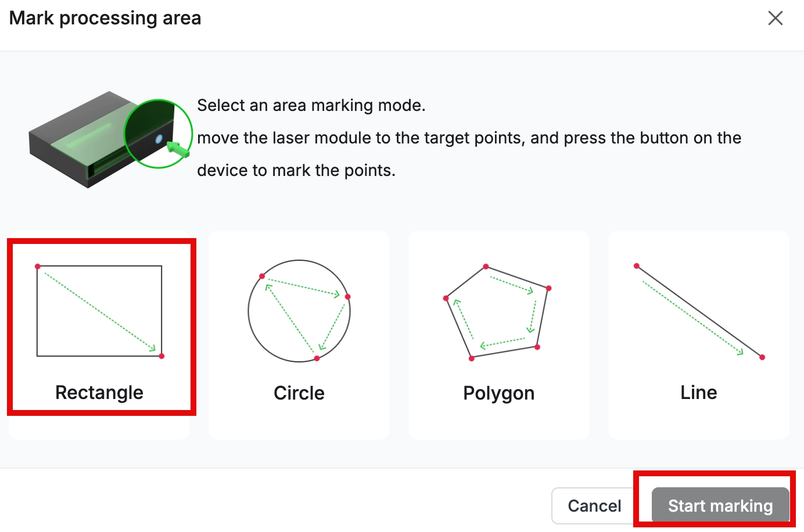Click "Select an area marking mode." text
This screenshot has height=532, width=804.
point(311,105)
